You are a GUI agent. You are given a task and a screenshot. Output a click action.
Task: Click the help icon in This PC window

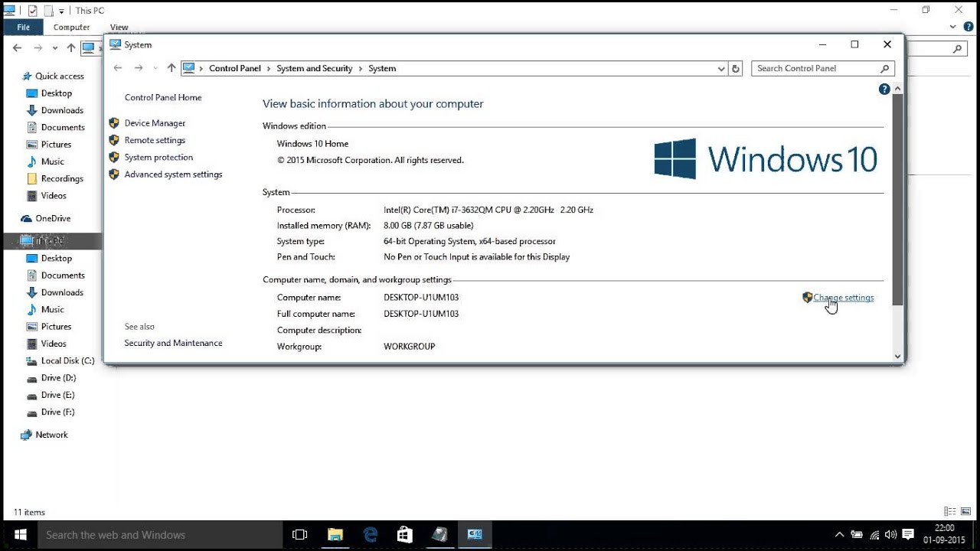(x=969, y=27)
